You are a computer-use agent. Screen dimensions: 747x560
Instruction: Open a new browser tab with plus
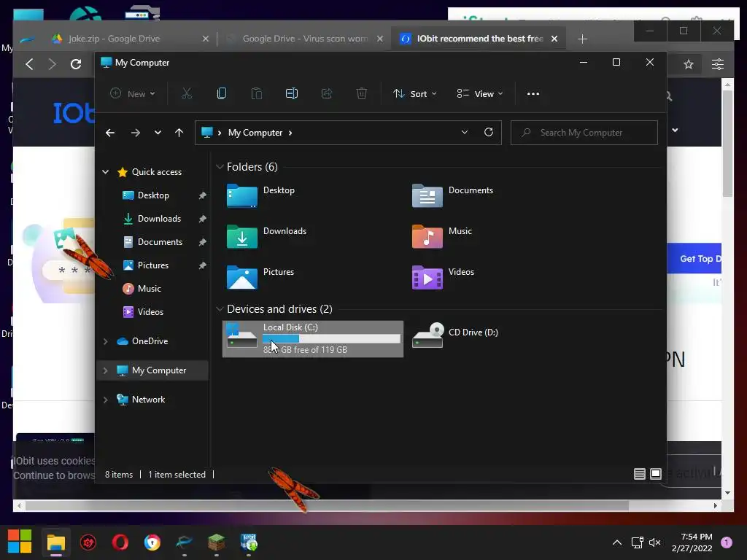(x=582, y=39)
